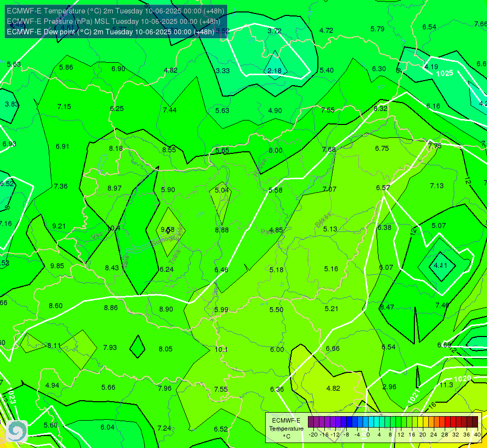
Task: Click the 5.79 dew point value
Action: [x=378, y=29]
